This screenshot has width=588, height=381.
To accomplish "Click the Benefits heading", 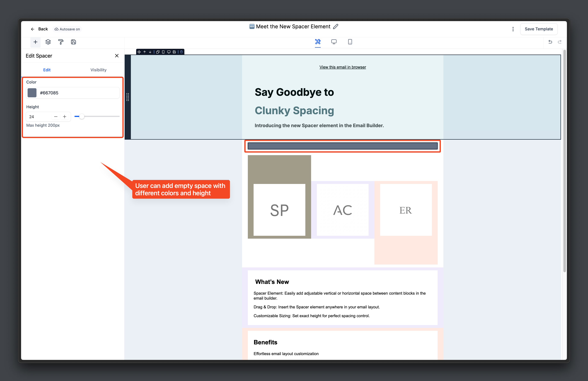I will pos(265,342).
